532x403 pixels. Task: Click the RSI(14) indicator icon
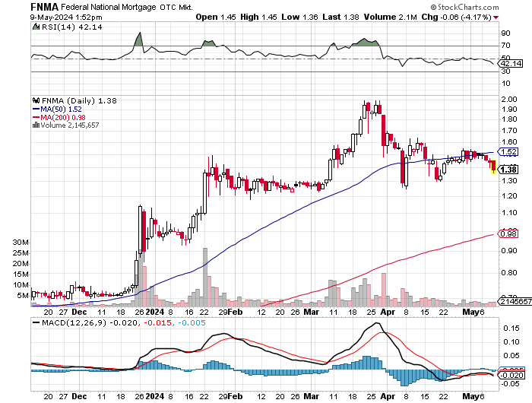click(36, 27)
